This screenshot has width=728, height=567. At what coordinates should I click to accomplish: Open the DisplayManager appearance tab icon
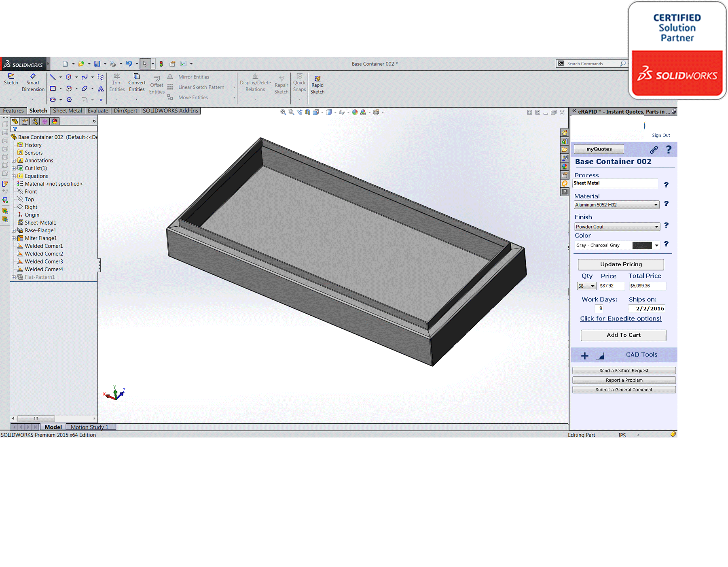point(55,121)
